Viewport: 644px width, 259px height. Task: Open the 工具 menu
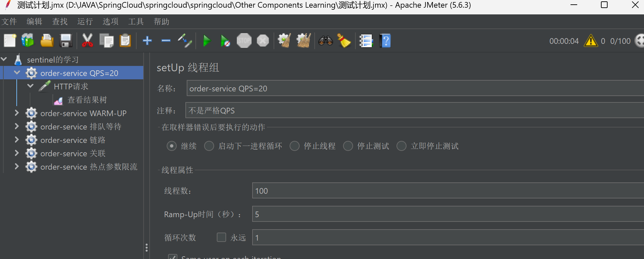click(x=136, y=21)
